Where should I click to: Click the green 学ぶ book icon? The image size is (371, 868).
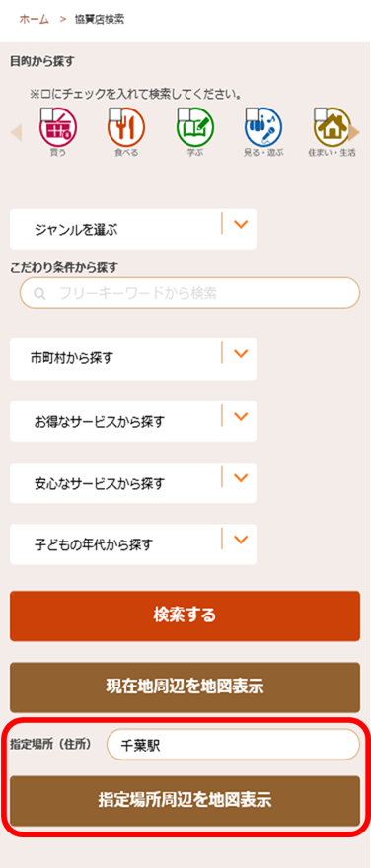tap(195, 129)
